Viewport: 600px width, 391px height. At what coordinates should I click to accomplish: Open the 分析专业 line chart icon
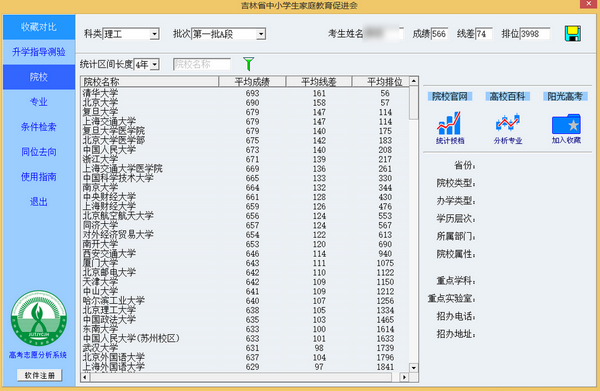pyautogui.click(x=507, y=128)
